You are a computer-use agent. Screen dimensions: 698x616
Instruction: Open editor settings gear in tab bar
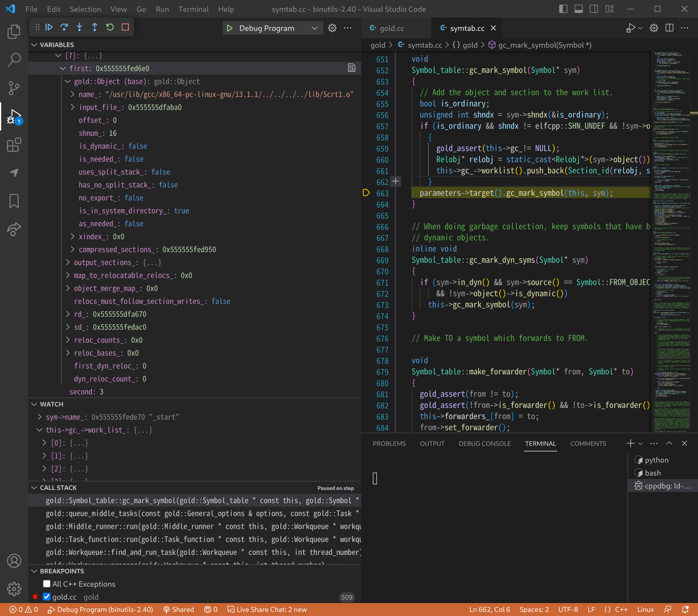tap(654, 28)
